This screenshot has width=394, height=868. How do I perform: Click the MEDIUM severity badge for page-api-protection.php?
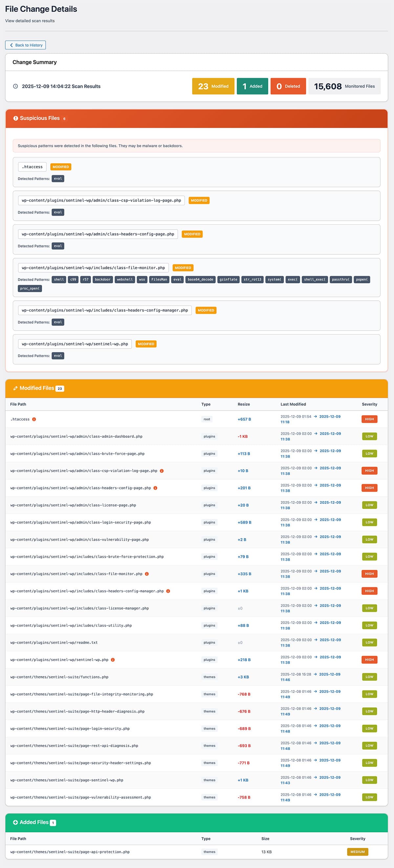pos(357,852)
